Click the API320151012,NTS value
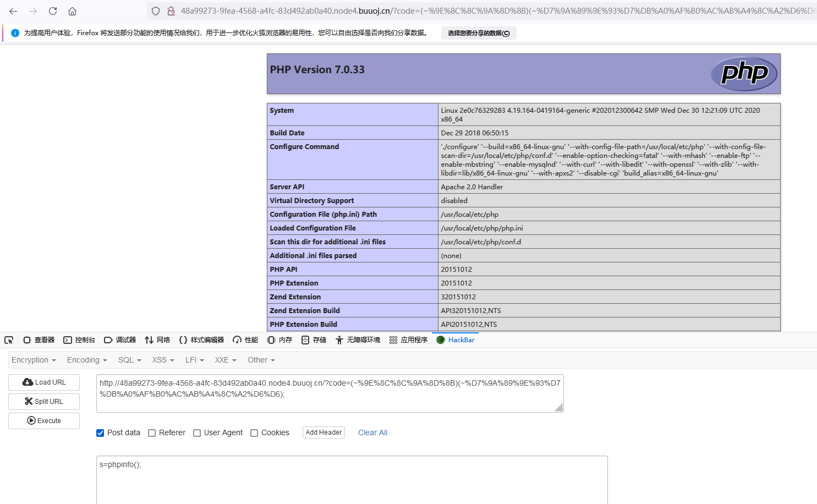The width and height of the screenshot is (817, 504). click(471, 311)
